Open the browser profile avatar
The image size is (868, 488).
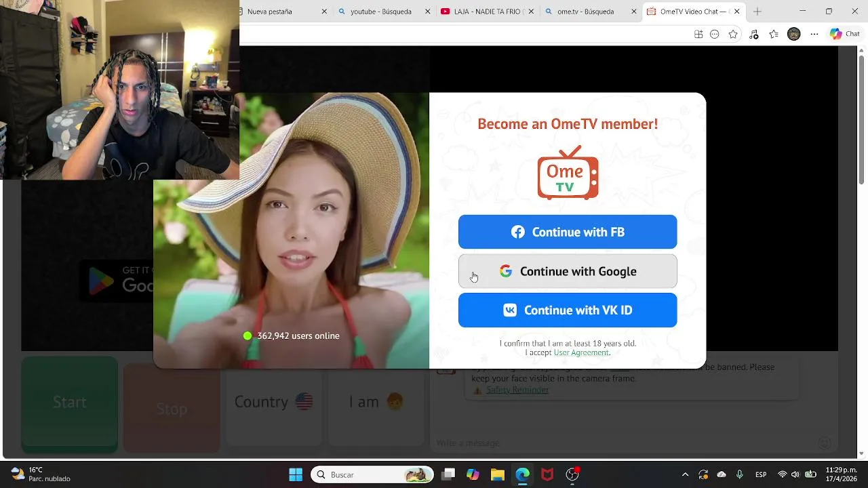[794, 35]
